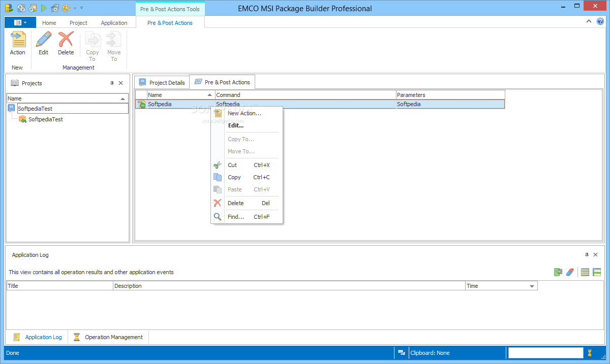Click the hourglass icon in status bar

coord(590,353)
